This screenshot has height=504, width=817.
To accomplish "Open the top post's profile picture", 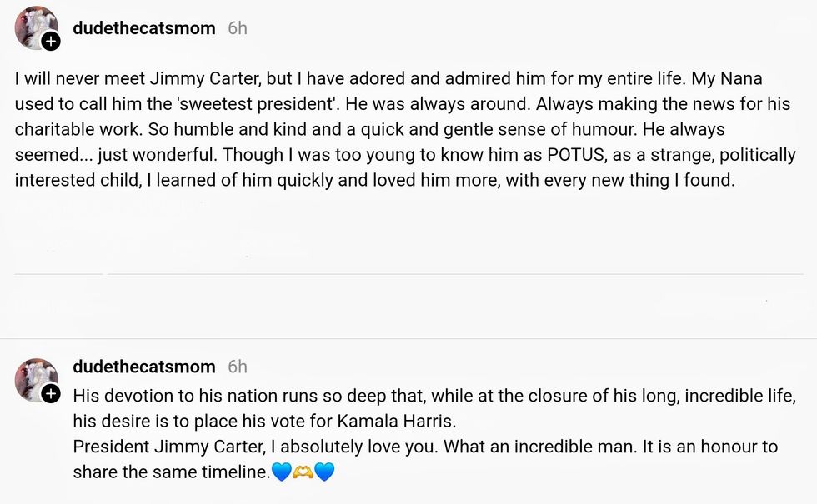I will (34, 27).
